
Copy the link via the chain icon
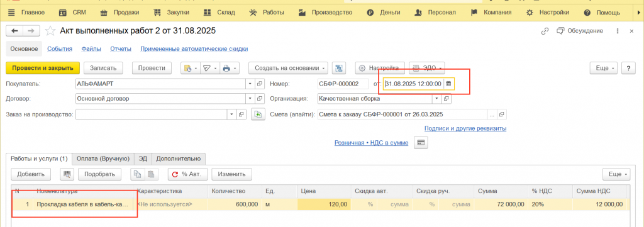(545, 31)
